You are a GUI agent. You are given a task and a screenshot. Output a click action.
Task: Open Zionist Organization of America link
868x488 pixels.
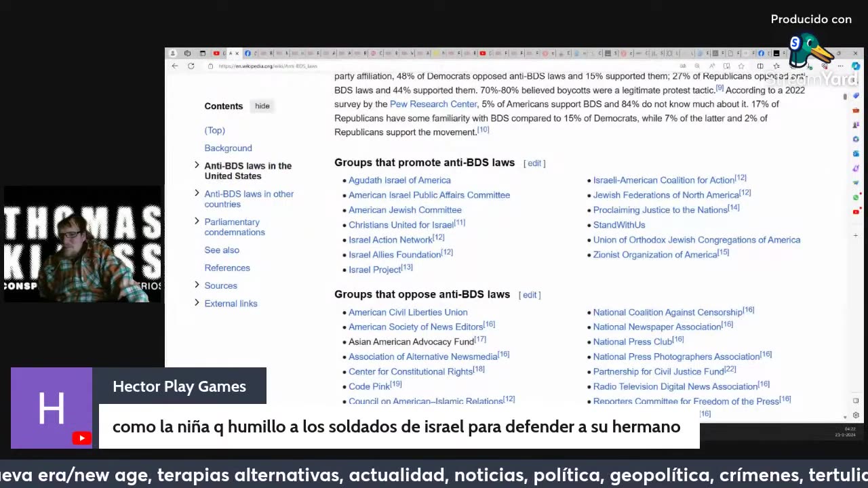click(655, 255)
